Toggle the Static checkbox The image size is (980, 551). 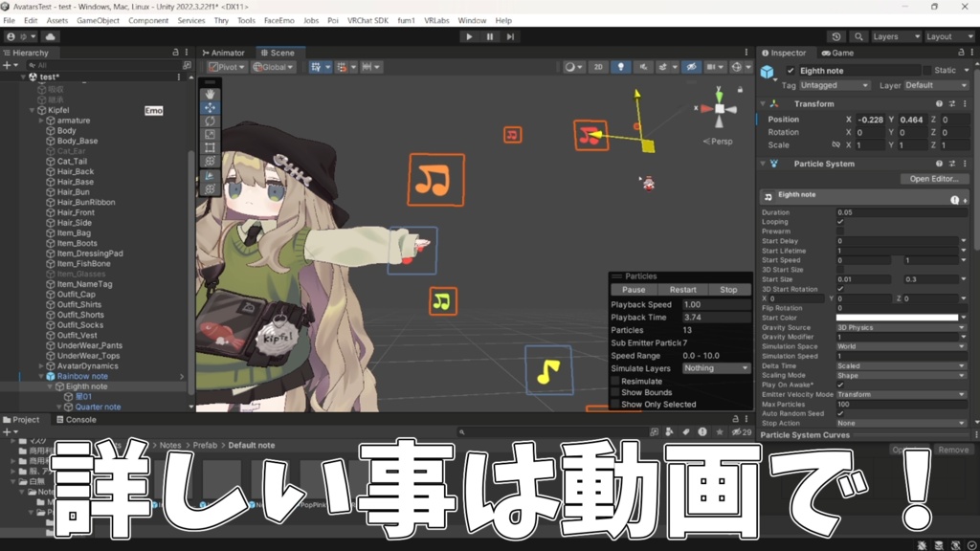point(926,71)
